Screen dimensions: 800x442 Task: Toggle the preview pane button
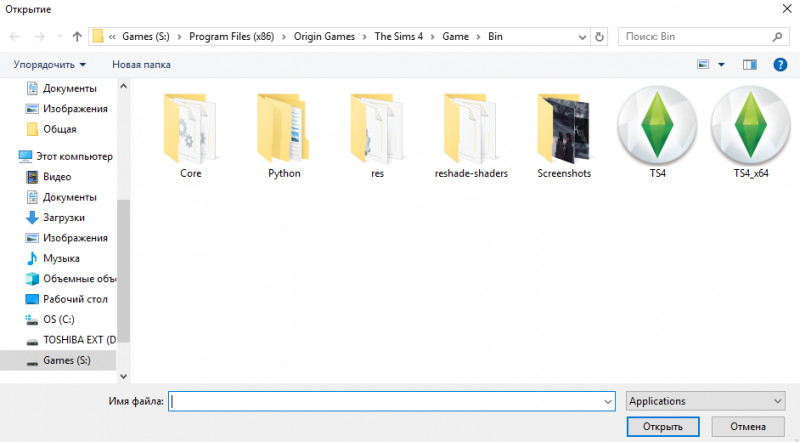click(x=749, y=65)
